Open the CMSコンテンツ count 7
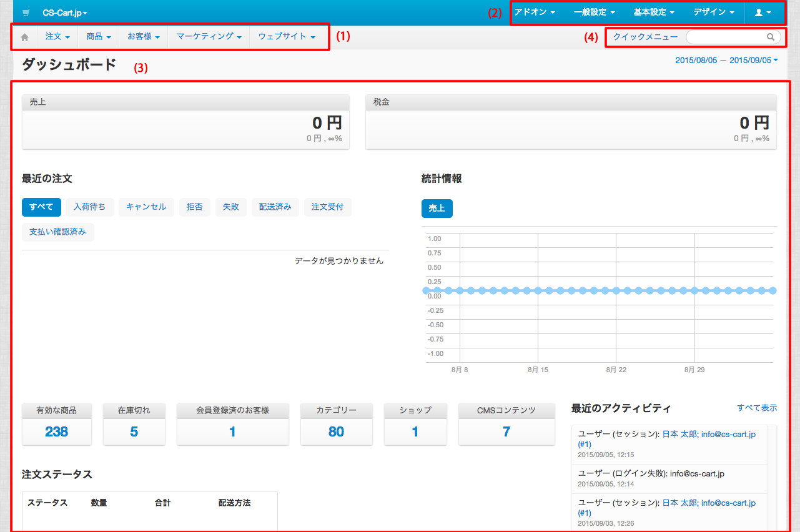The width and height of the screenshot is (800, 532). (x=506, y=431)
